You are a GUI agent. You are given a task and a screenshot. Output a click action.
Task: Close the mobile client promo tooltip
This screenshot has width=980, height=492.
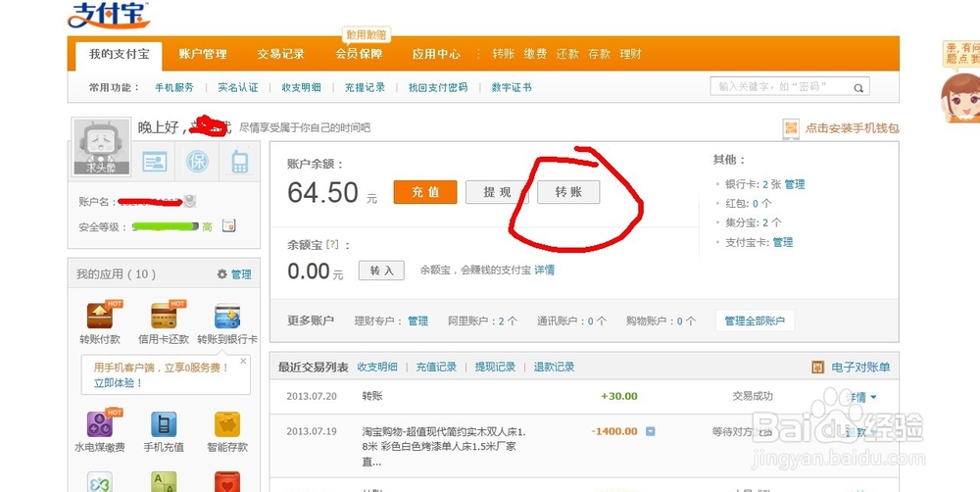(x=243, y=361)
